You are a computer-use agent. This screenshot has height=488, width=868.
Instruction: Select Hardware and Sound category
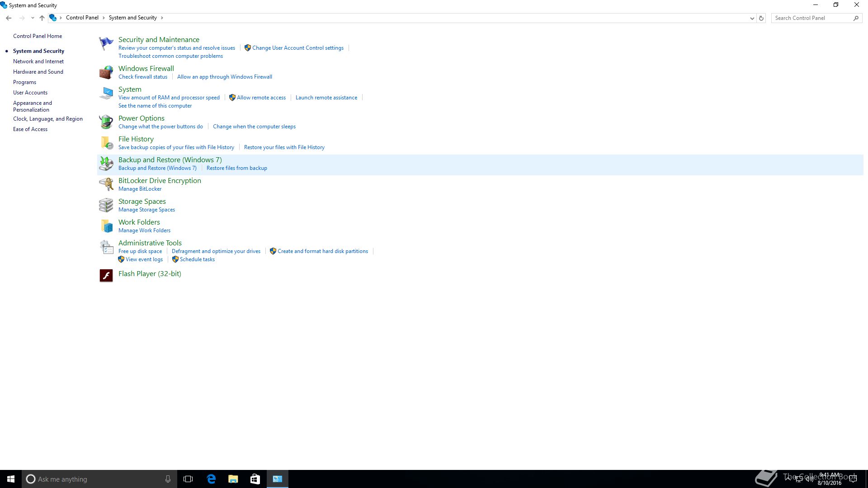point(38,72)
